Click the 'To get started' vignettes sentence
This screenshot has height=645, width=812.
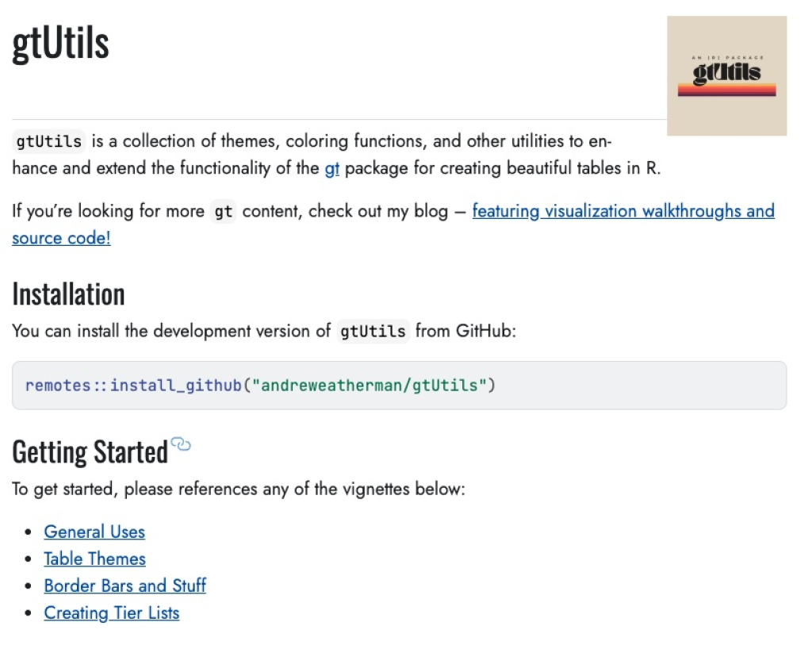(239, 489)
